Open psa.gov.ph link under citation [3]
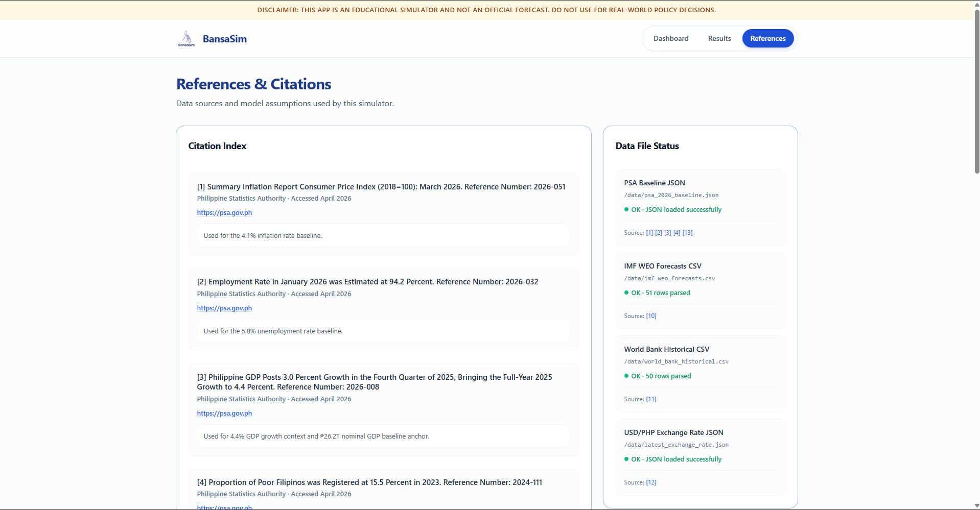Viewport: 980px width, 510px height. click(224, 413)
